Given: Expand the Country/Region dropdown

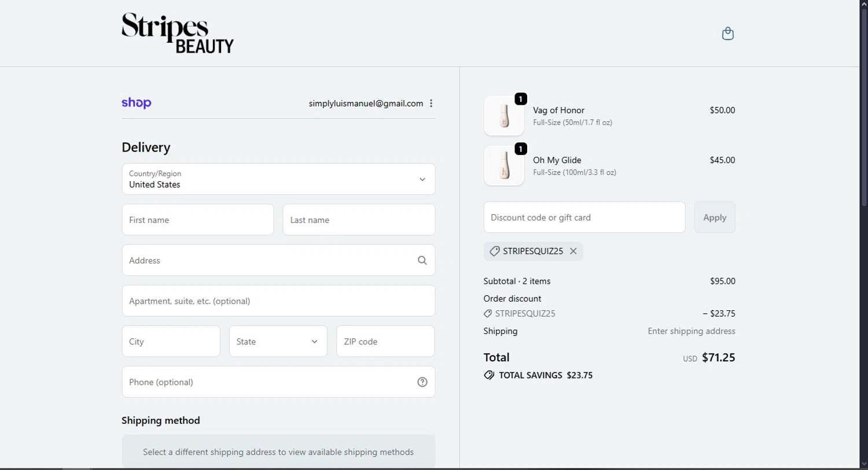Looking at the screenshot, I should point(278,179).
